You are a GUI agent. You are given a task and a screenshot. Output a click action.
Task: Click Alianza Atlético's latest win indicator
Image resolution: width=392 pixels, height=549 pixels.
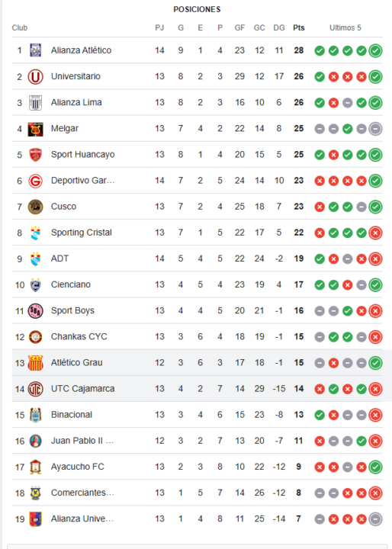click(375, 51)
